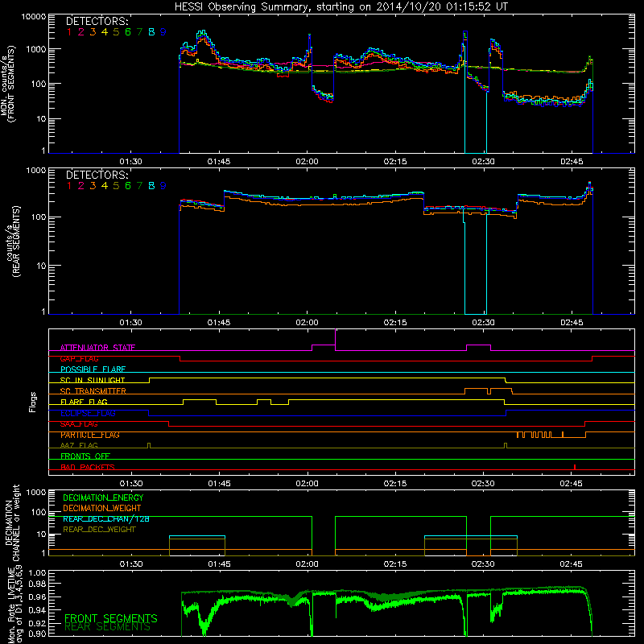Click the SC_TRANSMITTER flag label
Viewport: 644px width, 644px height.
(x=93, y=391)
